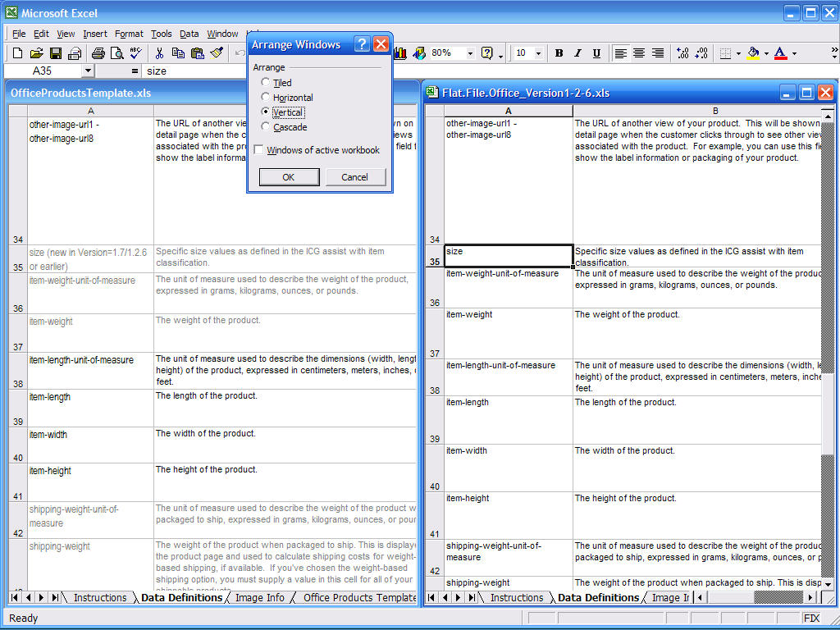
Task: Run the spelling check tool
Action: [x=135, y=53]
